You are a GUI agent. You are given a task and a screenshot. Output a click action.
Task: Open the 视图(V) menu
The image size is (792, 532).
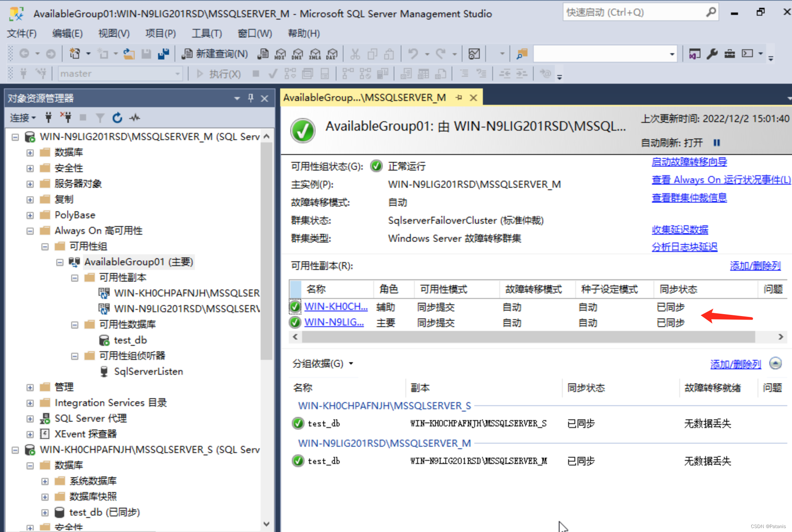tap(114, 34)
